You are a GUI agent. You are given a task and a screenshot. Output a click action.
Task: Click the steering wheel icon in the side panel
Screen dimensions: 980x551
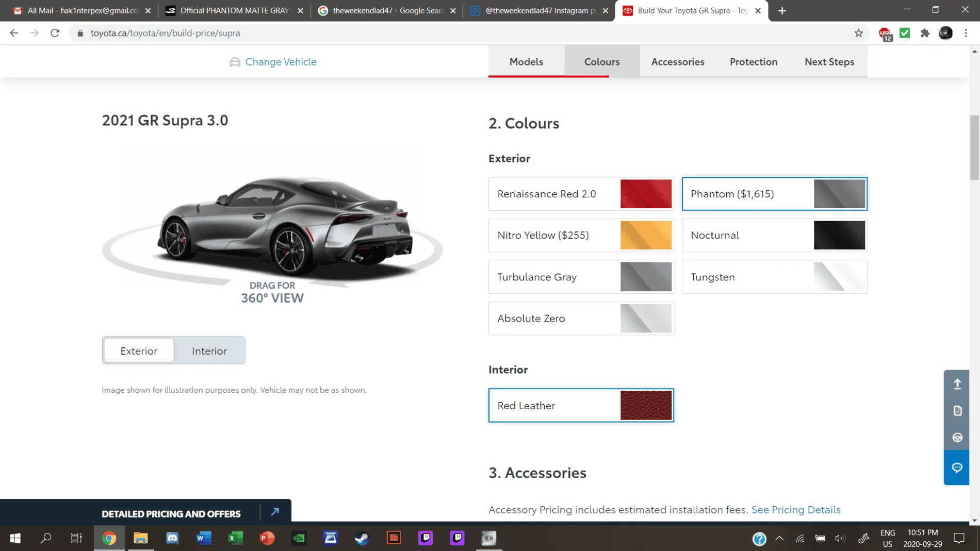957,438
